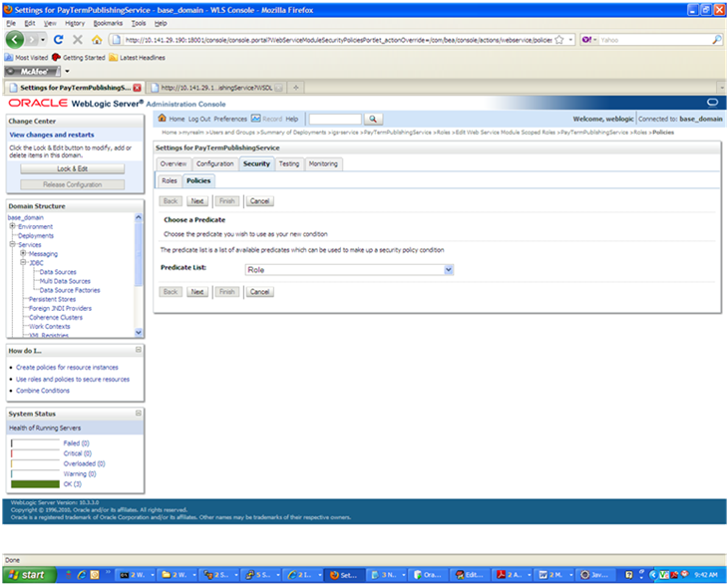Open the Getting Started bookmark
Image resolution: width=728 pixels, height=585 pixels.
click(79, 58)
